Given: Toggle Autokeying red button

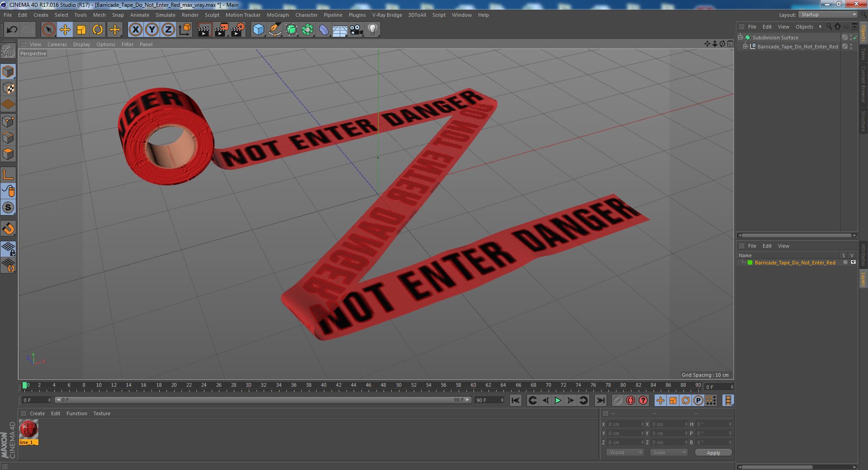Looking at the screenshot, I should coord(630,400).
